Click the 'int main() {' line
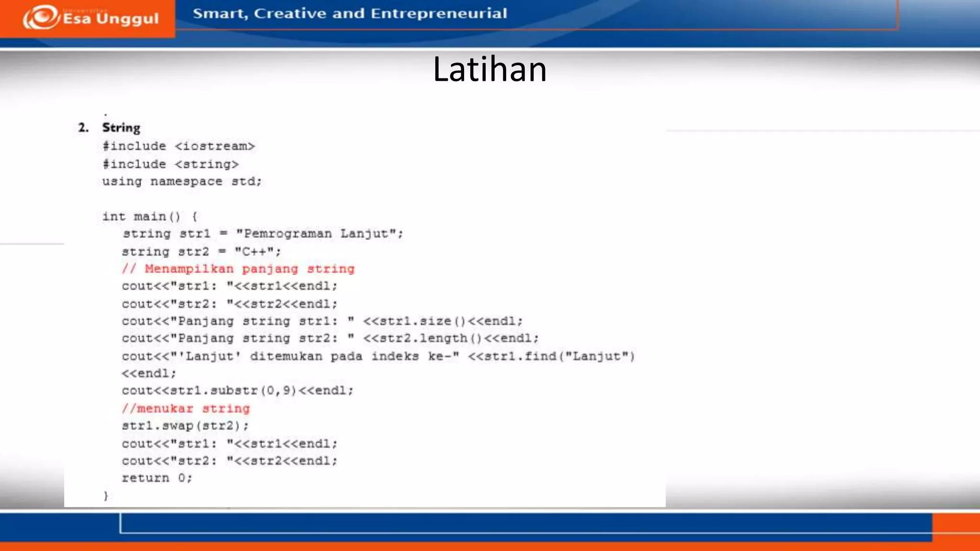 coord(150,217)
